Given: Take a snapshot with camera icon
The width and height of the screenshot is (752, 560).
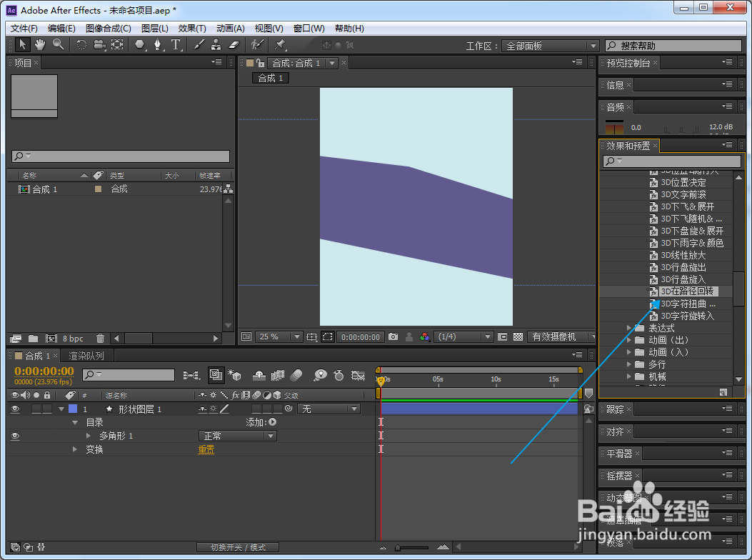Looking at the screenshot, I should click(x=393, y=337).
